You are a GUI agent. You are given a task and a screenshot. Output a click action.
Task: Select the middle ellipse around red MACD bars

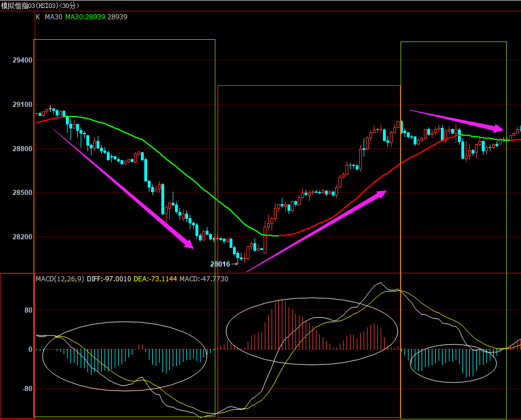click(x=312, y=330)
